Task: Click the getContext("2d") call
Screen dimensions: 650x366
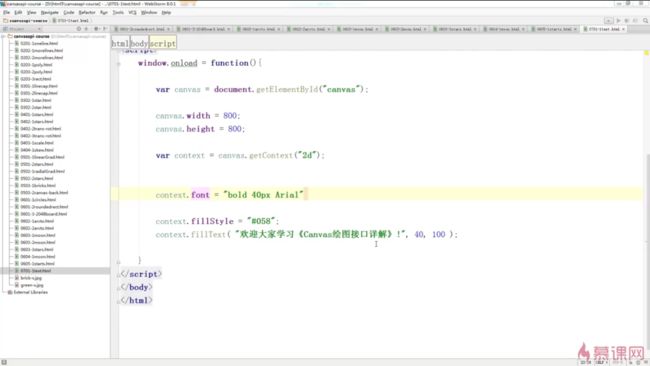Action: click(285, 155)
